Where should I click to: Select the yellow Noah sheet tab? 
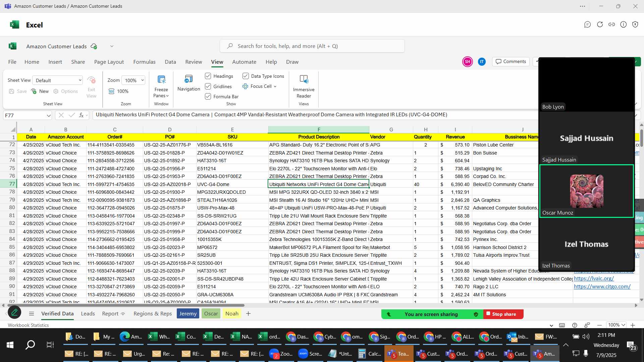coord(232,314)
